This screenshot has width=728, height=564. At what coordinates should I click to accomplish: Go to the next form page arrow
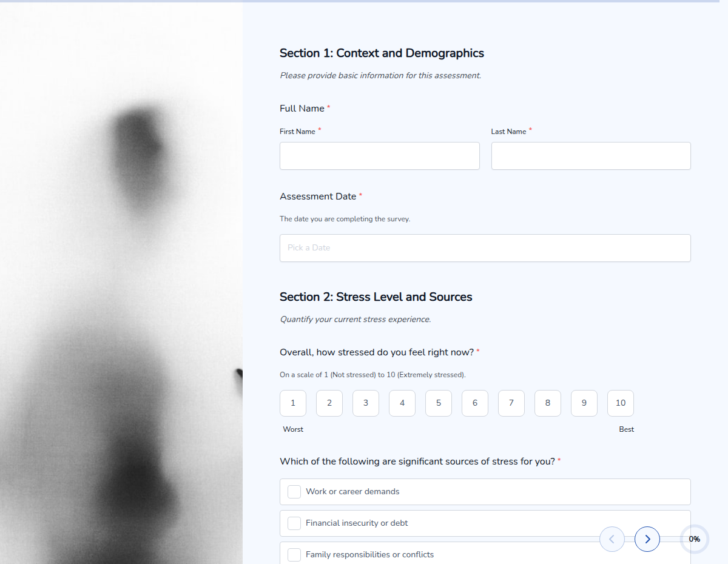647,539
